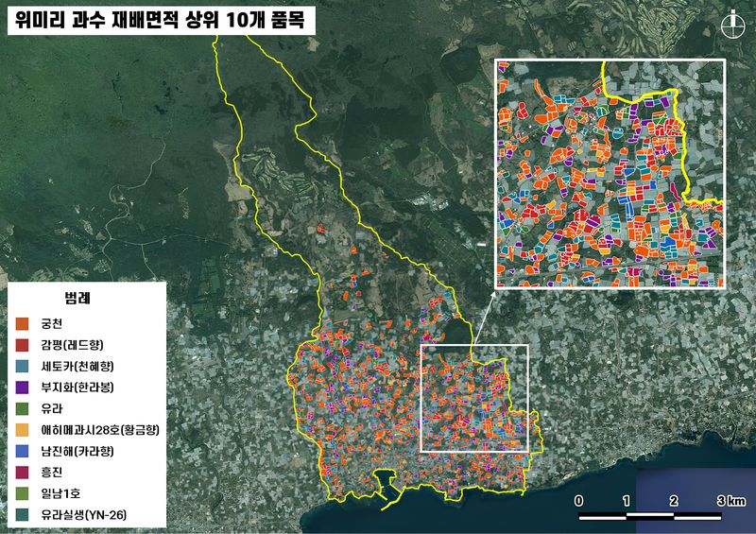Click the 2 mark on scale bar
The image size is (756, 534).
(x=674, y=499)
